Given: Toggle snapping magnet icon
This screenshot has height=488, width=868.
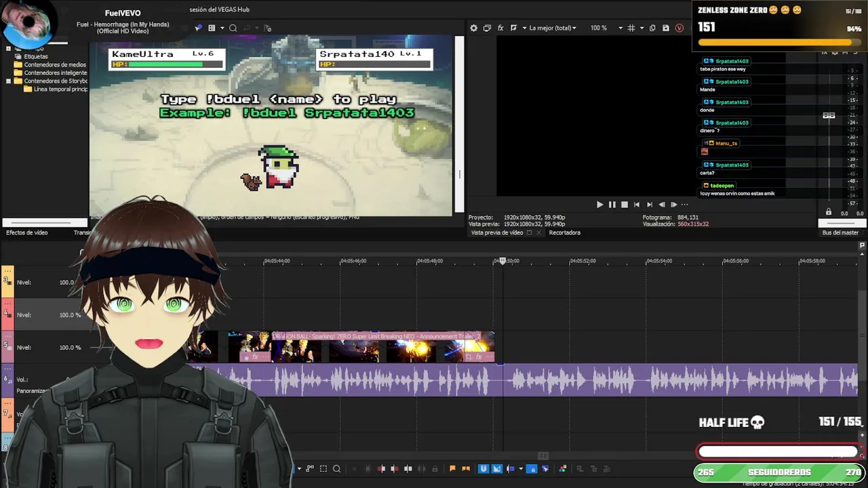Looking at the screenshot, I should tap(484, 468).
